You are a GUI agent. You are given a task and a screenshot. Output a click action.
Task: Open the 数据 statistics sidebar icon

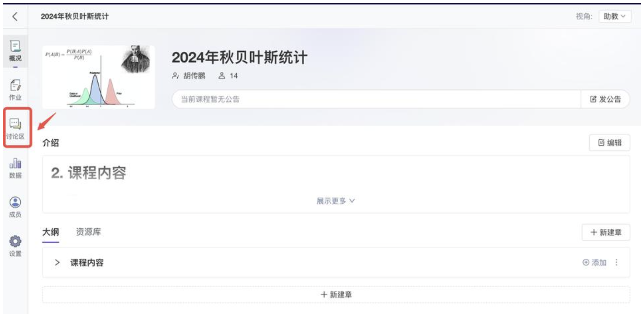tap(15, 168)
